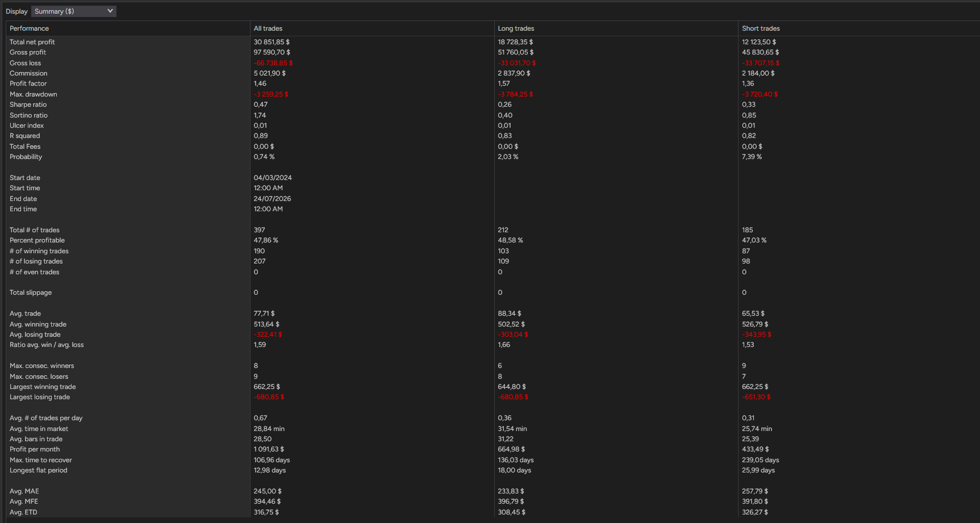980x523 pixels.
Task: Click total trades count 397
Action: pos(260,230)
